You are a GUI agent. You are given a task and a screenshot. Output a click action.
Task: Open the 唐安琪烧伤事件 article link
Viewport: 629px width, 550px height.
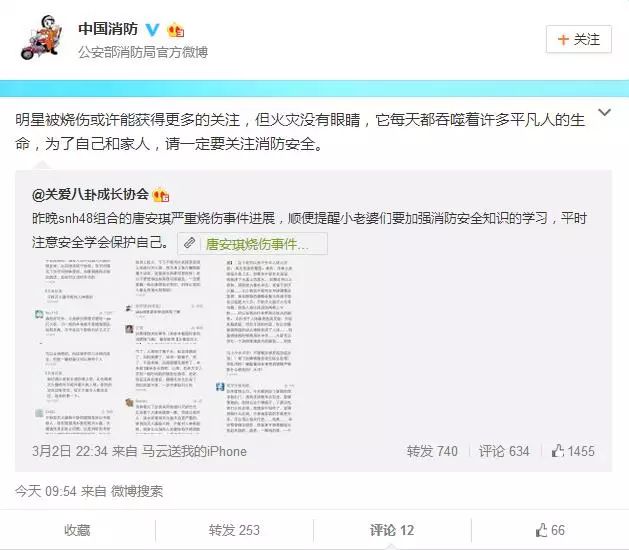(x=258, y=244)
